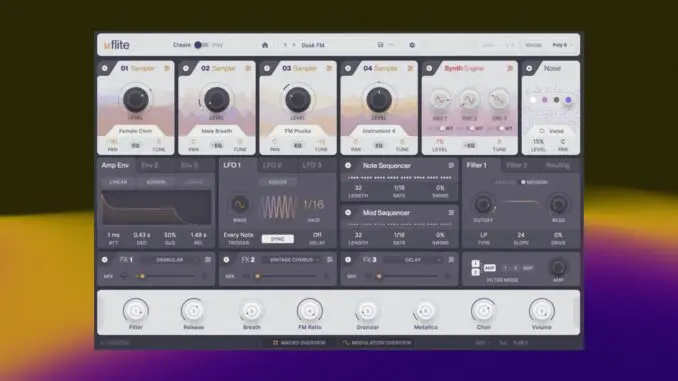The image size is (678, 381).
Task: Toggle power for 01 Sampler layer
Action: 105,68
